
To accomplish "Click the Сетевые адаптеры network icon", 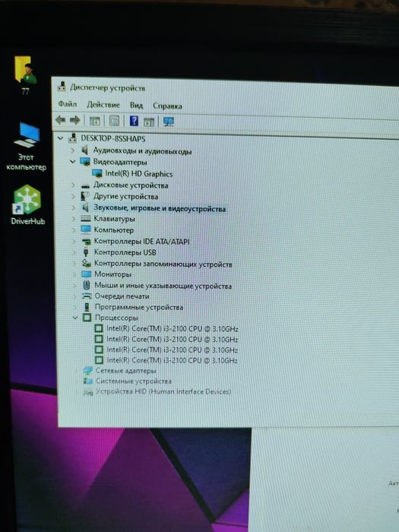I will (x=88, y=371).
